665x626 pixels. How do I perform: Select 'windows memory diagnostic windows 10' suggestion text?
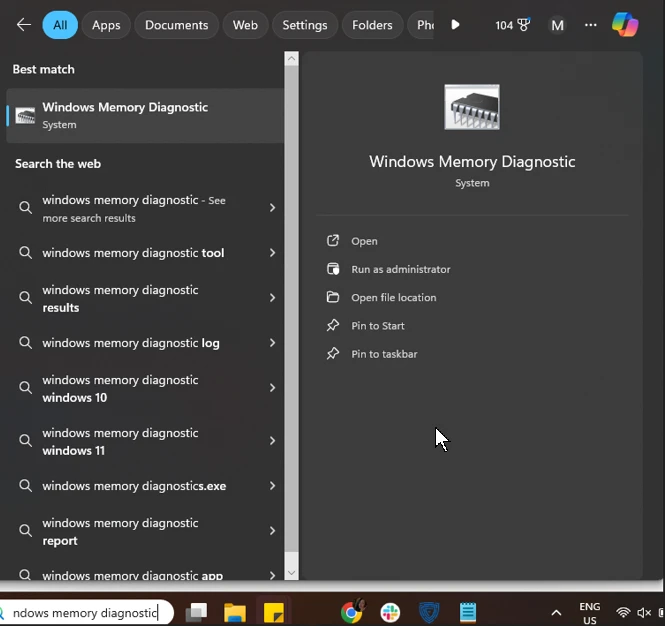(x=120, y=388)
